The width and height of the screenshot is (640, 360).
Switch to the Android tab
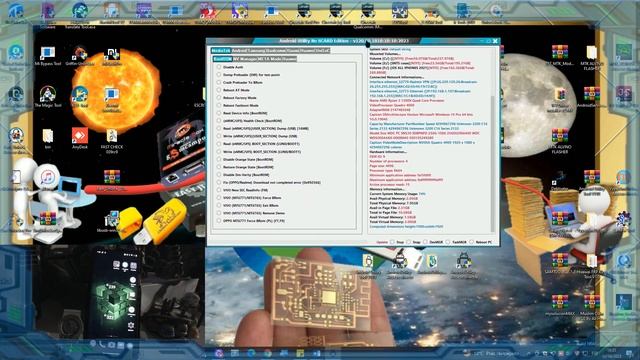coord(240,51)
